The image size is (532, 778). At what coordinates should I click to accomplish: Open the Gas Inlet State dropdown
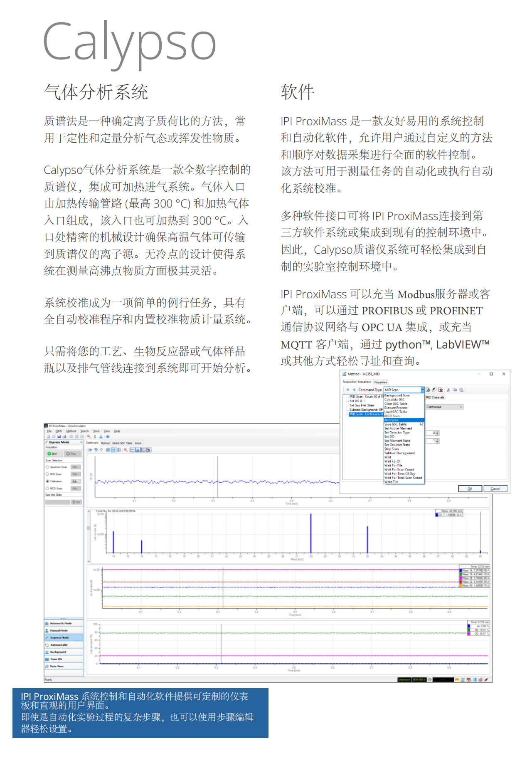pyautogui.click(x=58, y=502)
